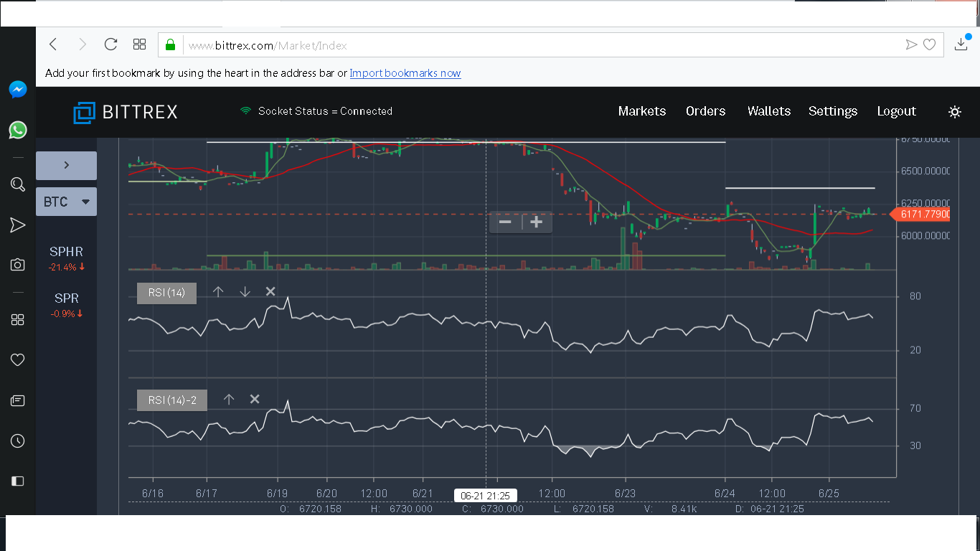Click the 6/19 date on the time axis
980x551 pixels.
pos(278,494)
